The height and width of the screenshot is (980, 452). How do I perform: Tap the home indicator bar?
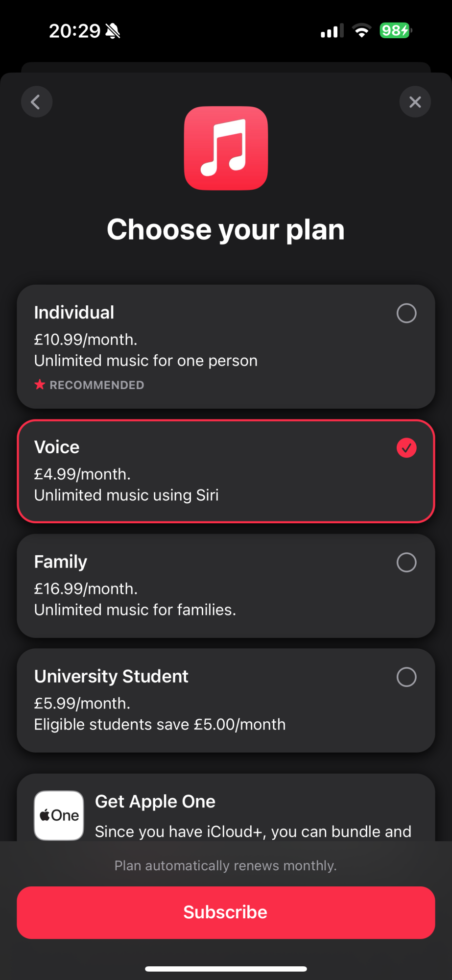click(x=226, y=969)
